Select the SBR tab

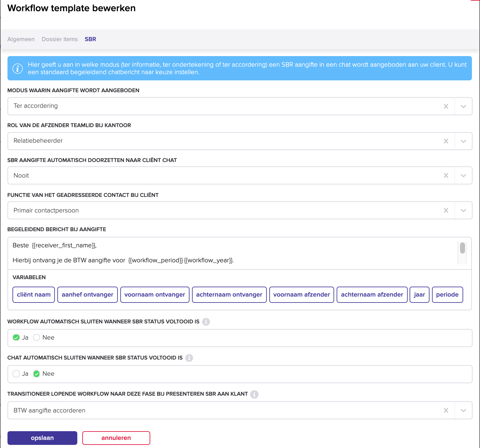(90, 39)
